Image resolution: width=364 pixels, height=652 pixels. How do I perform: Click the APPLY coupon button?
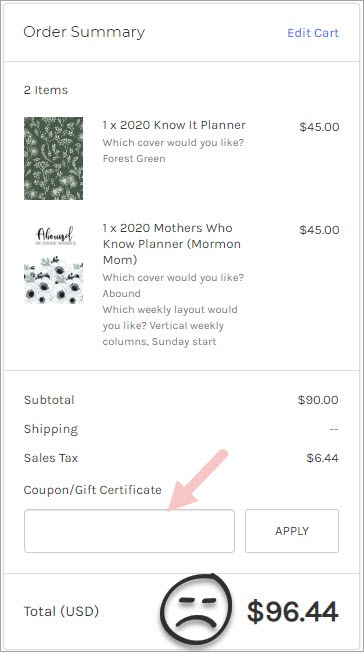[292, 531]
